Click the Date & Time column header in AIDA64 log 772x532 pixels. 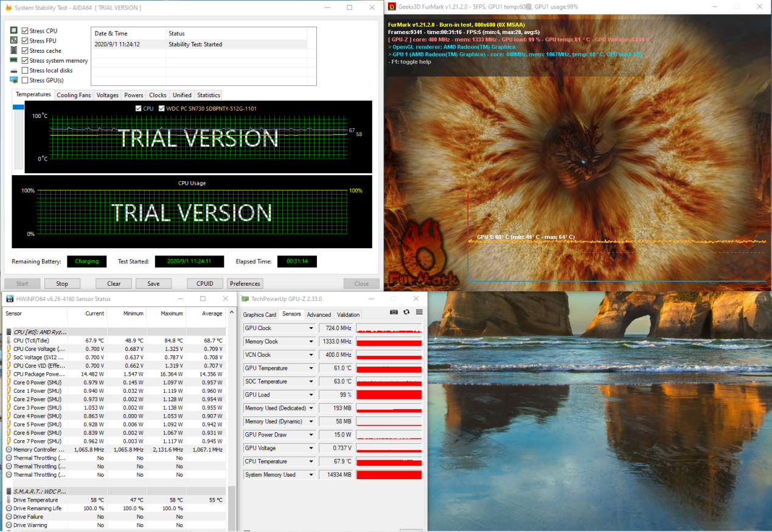128,33
